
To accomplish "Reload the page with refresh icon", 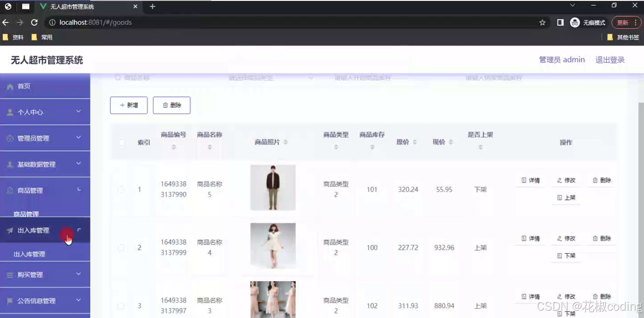I will (x=34, y=23).
